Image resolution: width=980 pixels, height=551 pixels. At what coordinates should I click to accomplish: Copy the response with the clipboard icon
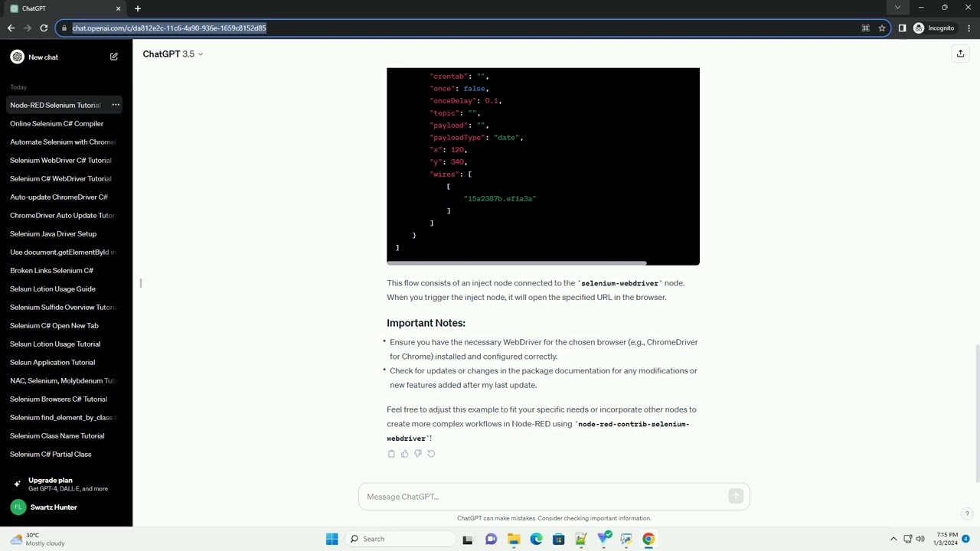pos(391,454)
